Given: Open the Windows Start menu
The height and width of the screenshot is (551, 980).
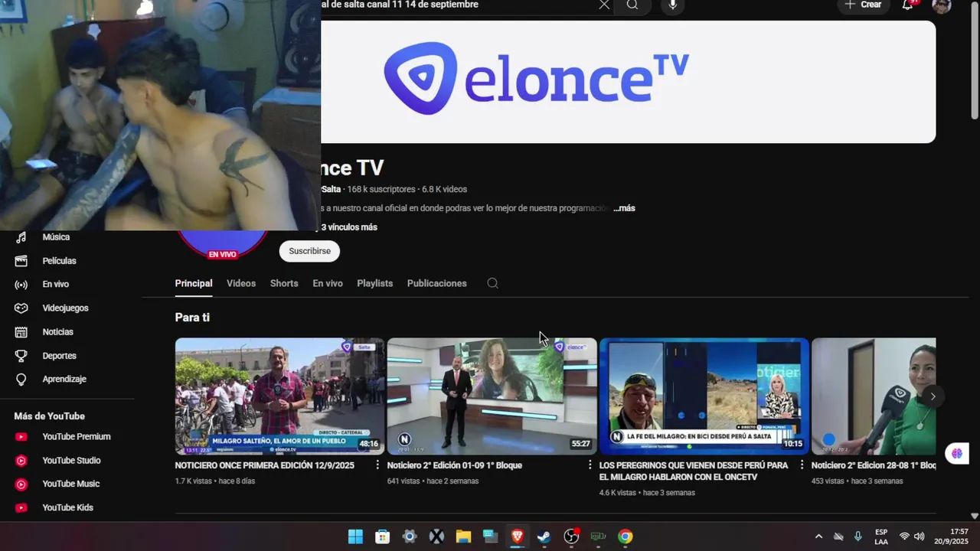Looking at the screenshot, I should (356, 536).
